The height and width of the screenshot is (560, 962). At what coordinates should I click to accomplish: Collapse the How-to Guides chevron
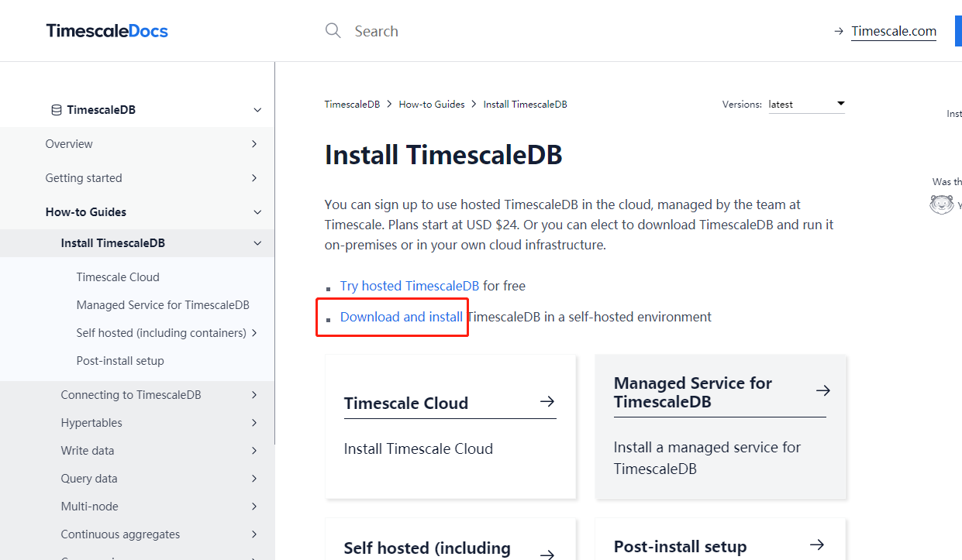click(x=257, y=212)
